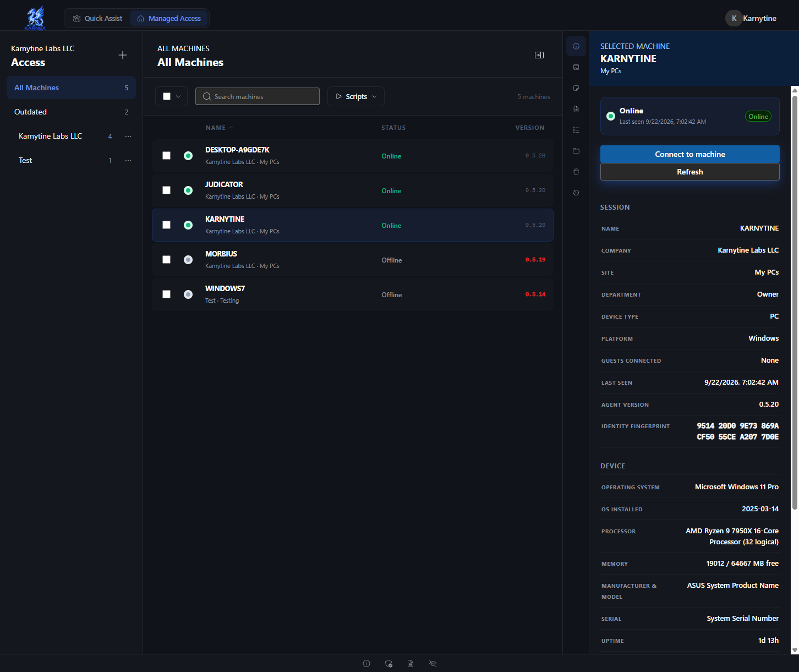
Task: Select the DESKTOP-A9GDE7K machine name
Action: pos(237,150)
